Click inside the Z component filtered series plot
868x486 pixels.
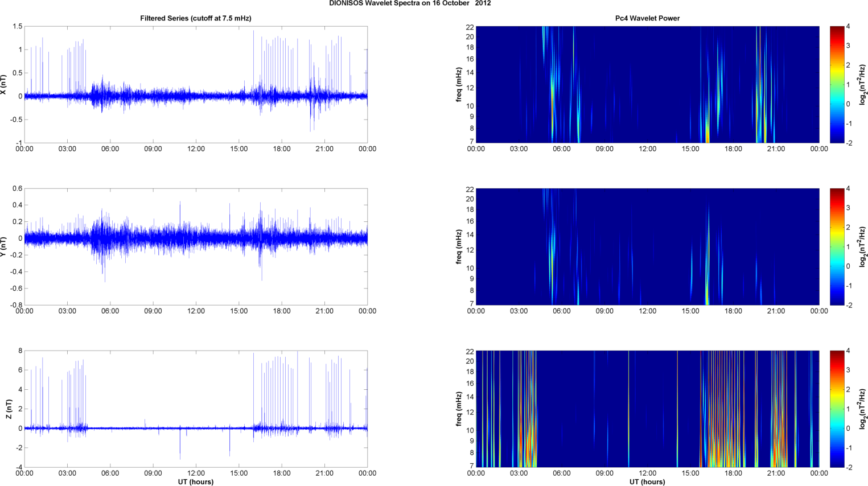tap(196, 409)
